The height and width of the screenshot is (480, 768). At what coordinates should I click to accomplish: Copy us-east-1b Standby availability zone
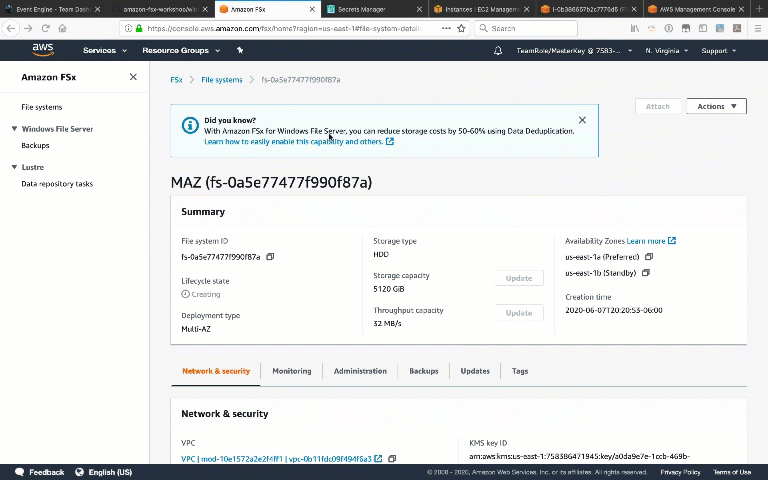[646, 273]
